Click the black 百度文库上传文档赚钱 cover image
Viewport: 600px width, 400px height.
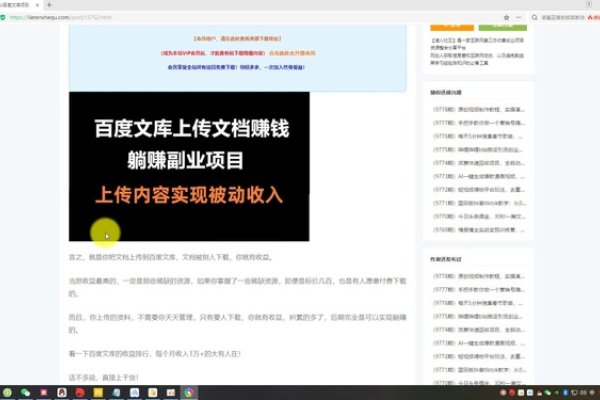(x=189, y=167)
